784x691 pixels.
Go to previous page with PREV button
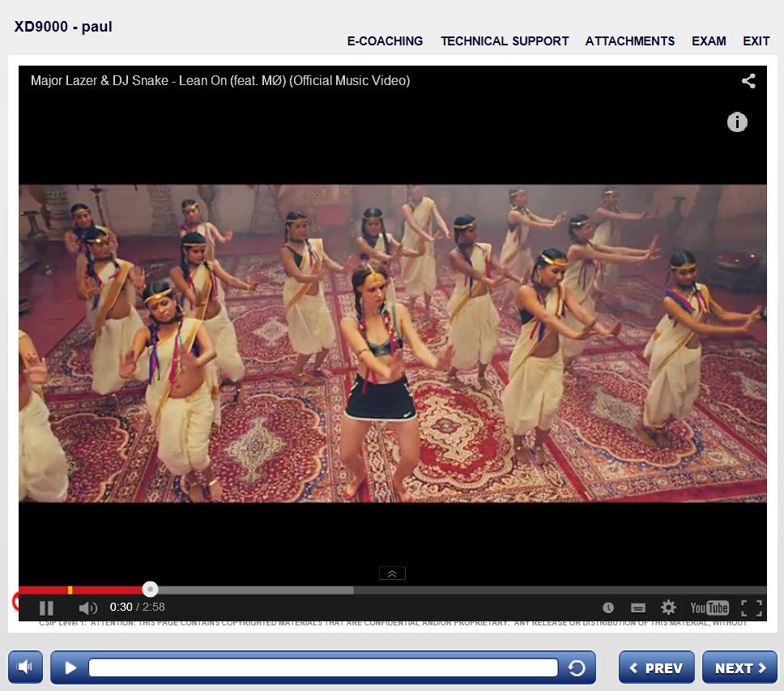(657, 668)
